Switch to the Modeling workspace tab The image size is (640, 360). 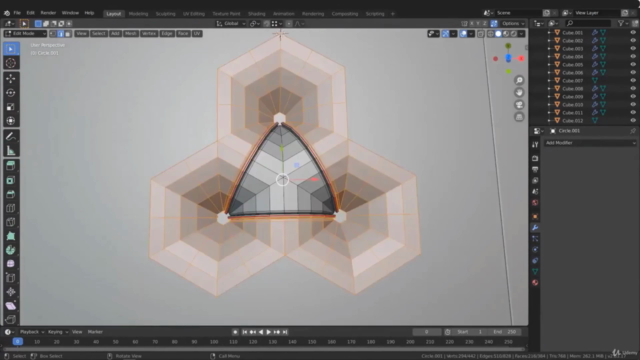coord(138,14)
